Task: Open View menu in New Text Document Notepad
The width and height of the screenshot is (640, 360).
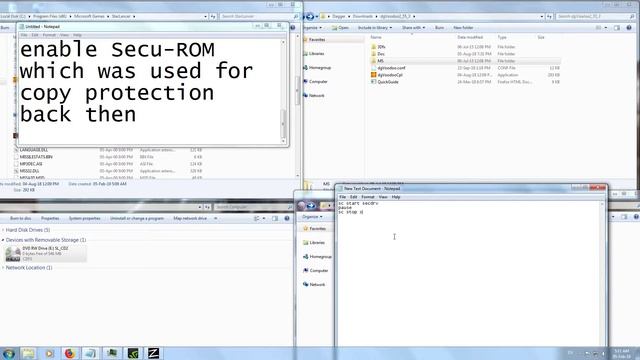Action: [383, 197]
